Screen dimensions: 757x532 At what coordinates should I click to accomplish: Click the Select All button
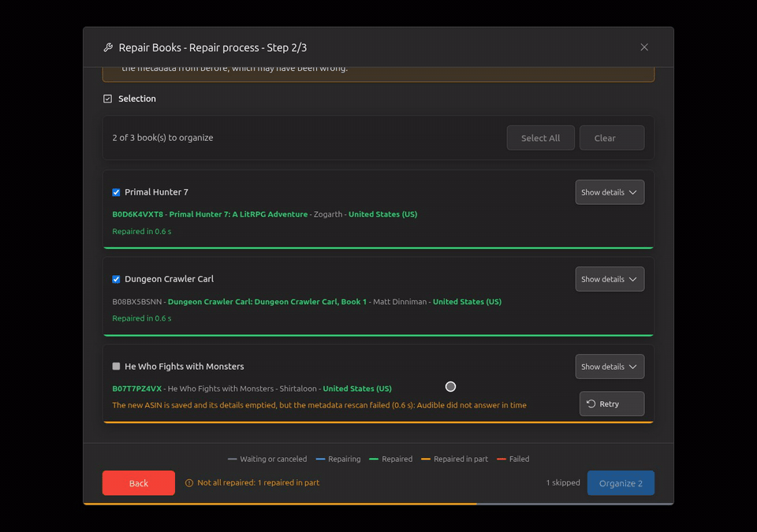[x=541, y=138]
